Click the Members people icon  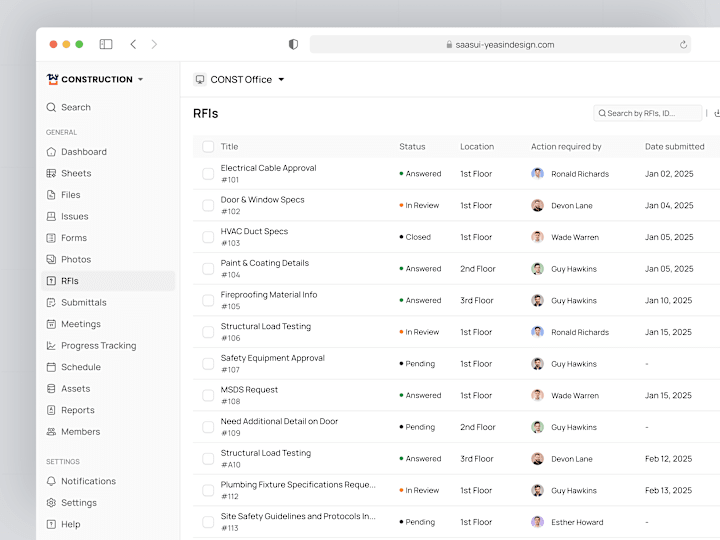51,432
